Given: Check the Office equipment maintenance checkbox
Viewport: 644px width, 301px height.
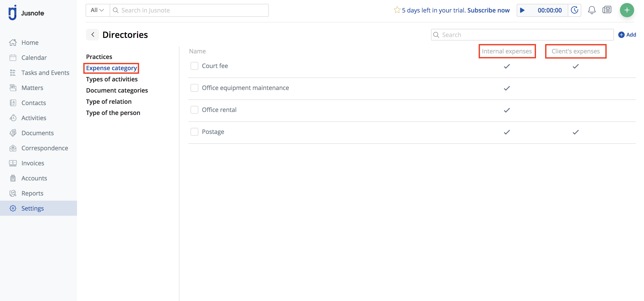Looking at the screenshot, I should pyautogui.click(x=194, y=88).
